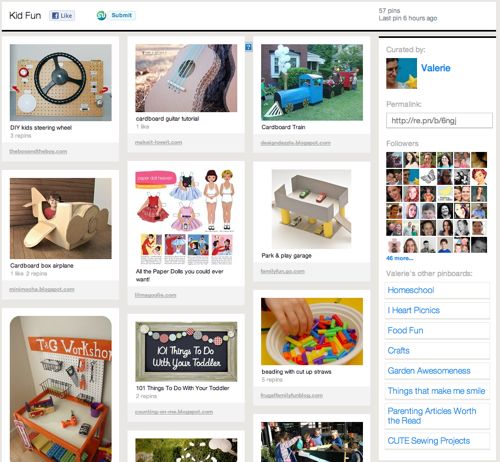The width and height of the screenshot is (500, 462).
Task: Click the Facebook Like button
Action: point(62,15)
